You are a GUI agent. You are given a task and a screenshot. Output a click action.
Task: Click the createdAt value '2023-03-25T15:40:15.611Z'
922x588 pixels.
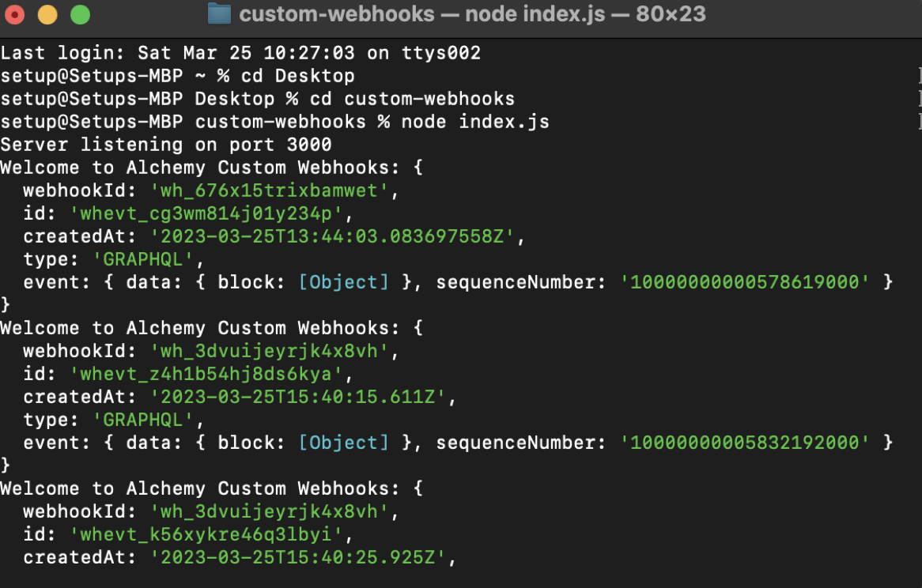304,397
